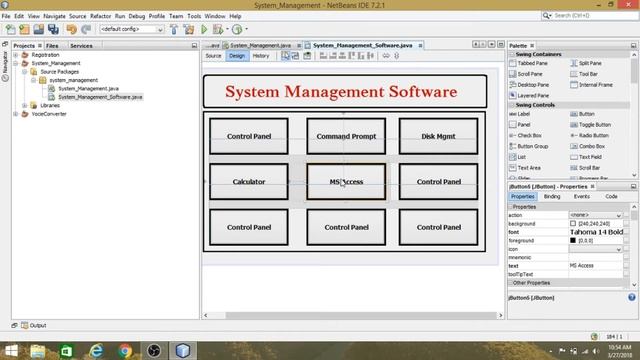
Task: Click the Redo toolbar icon
Action: click(86, 29)
